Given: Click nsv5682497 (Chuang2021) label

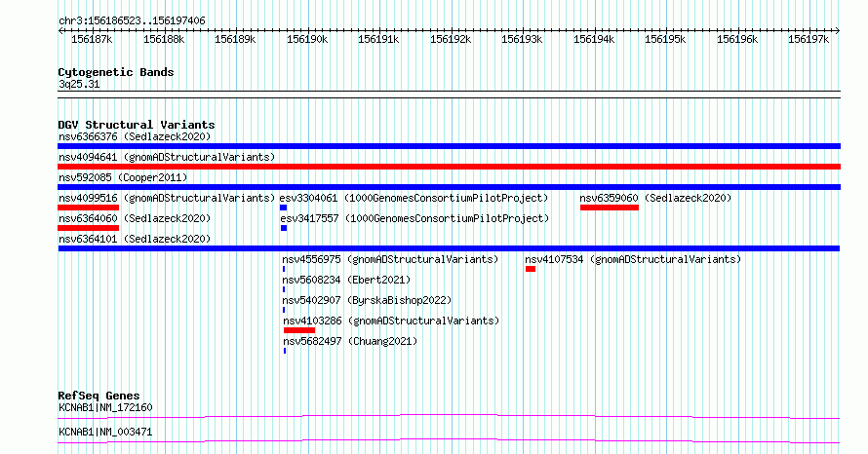Looking at the screenshot, I should (x=350, y=341).
